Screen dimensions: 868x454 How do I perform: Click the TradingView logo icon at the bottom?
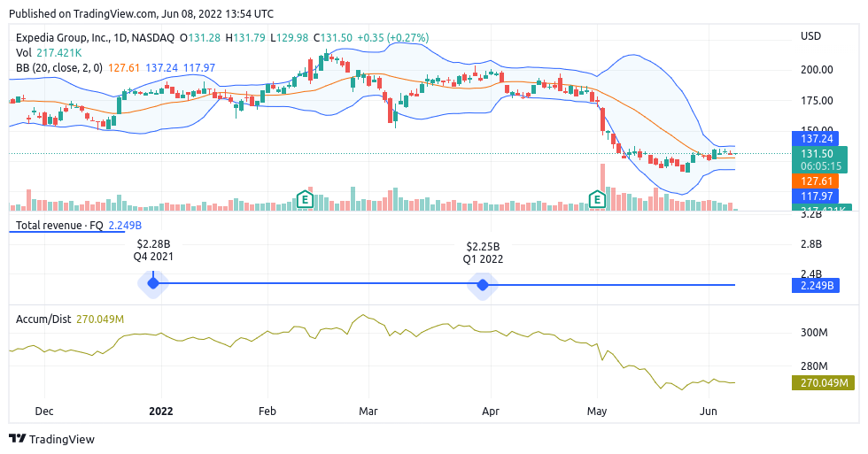18,439
